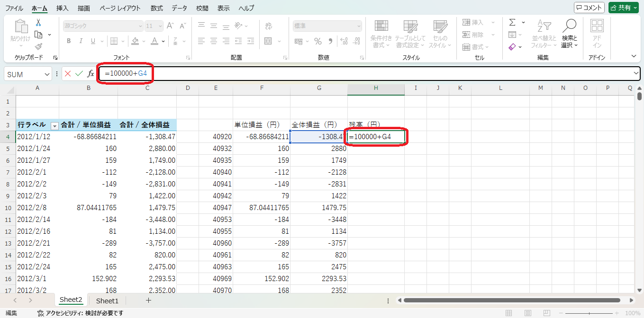Open 行ラベル pivot filter dropdown
This screenshot has height=318, width=644.
click(54, 125)
